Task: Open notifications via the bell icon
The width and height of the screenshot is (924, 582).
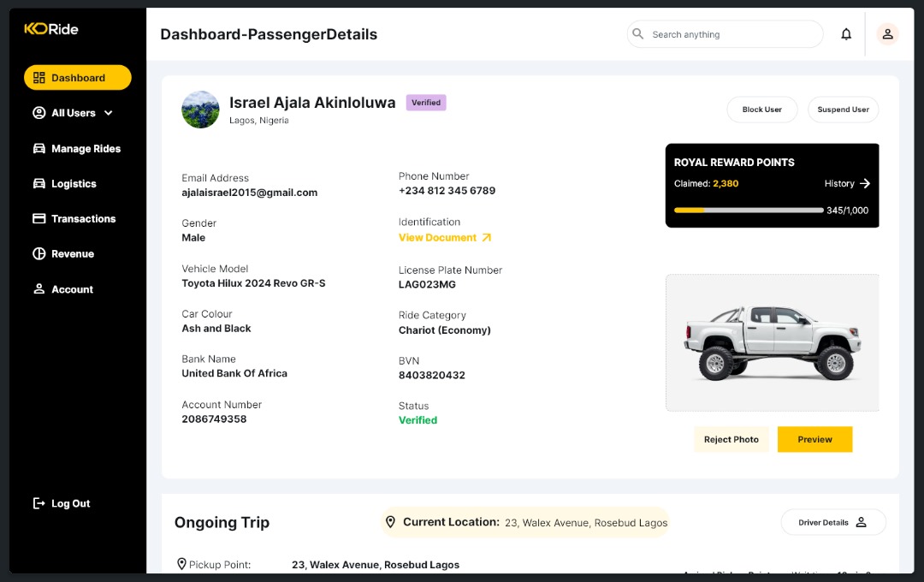Action: pos(846,33)
